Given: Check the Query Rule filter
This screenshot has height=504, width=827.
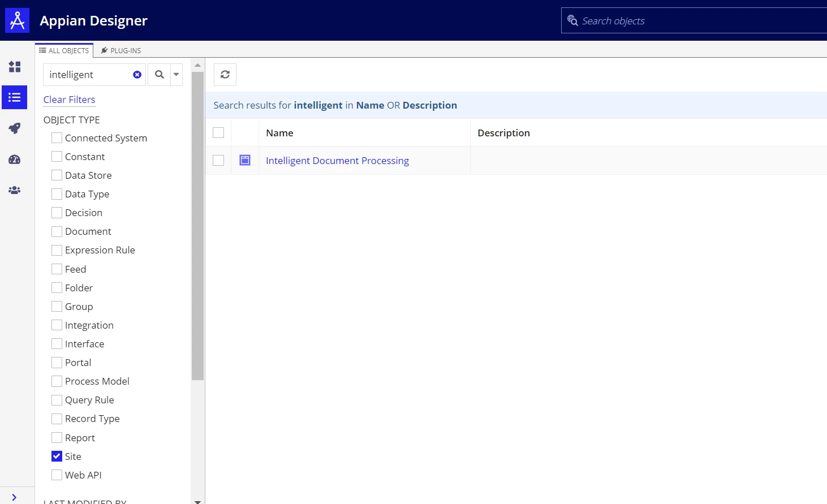Looking at the screenshot, I should [57, 400].
